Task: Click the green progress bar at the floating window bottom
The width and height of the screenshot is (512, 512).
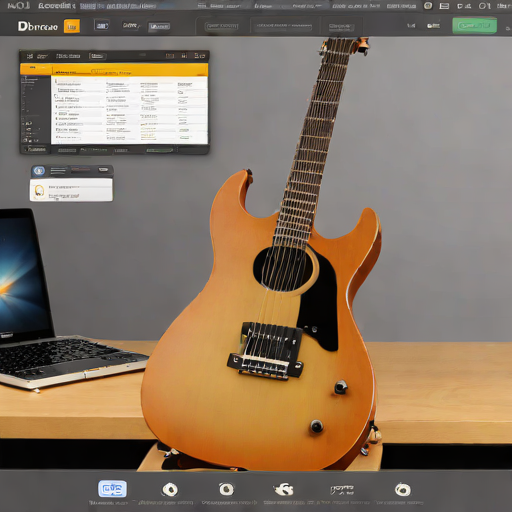Action: click(159, 150)
